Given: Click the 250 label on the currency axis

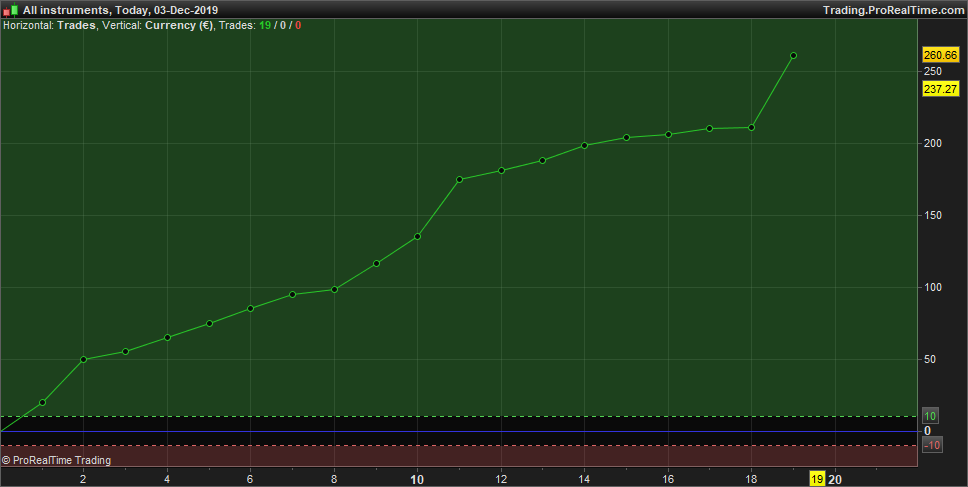Looking at the screenshot, I should point(933,72).
